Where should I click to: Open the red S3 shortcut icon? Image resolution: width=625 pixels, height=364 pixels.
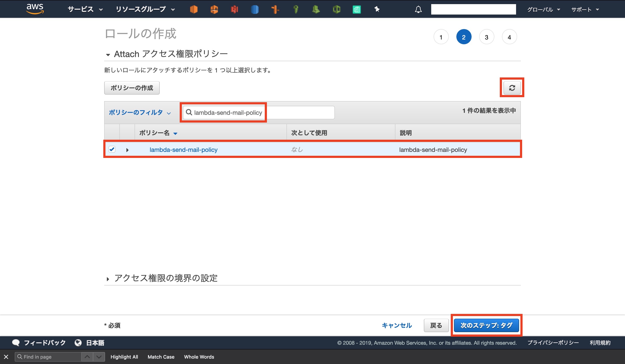pyautogui.click(x=234, y=9)
